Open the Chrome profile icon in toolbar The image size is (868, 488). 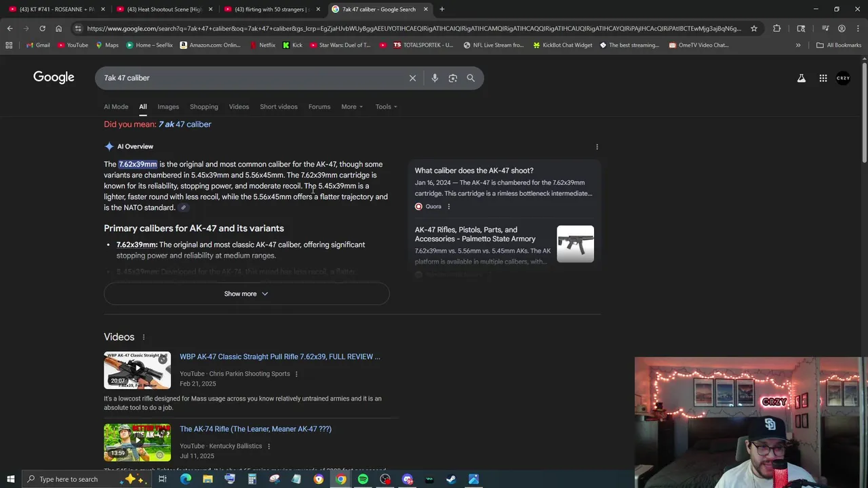pyautogui.click(x=842, y=28)
